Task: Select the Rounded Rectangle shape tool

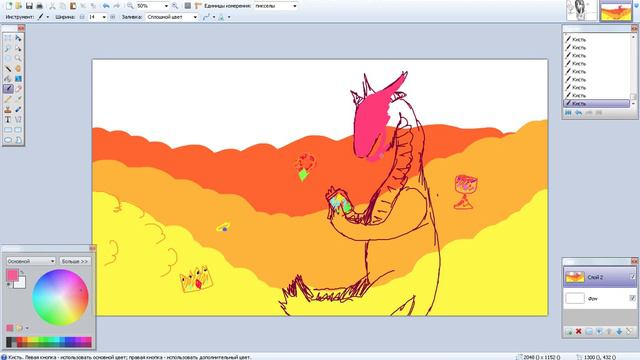Action: [x=18, y=130]
